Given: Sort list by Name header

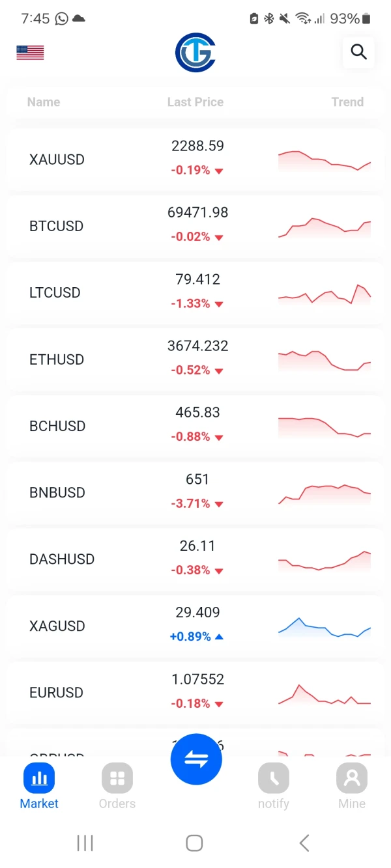Looking at the screenshot, I should coord(44,102).
